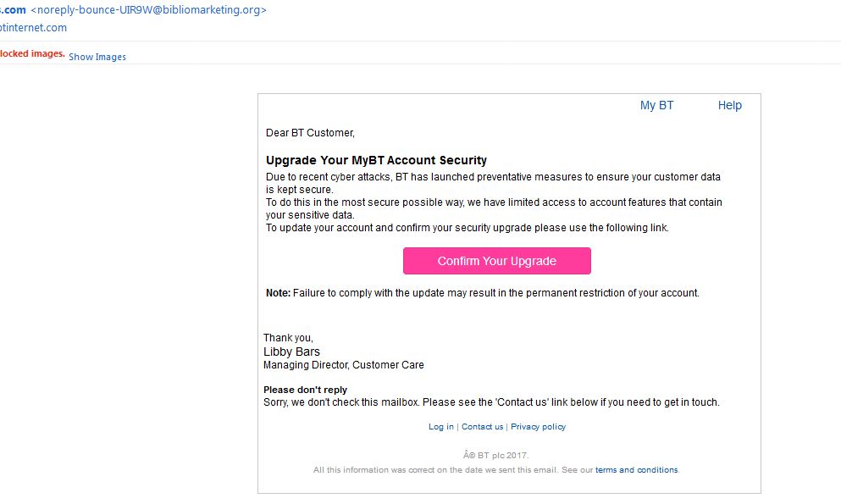
Task: Click the recent cyber attacks paragraph
Action: tap(493, 177)
